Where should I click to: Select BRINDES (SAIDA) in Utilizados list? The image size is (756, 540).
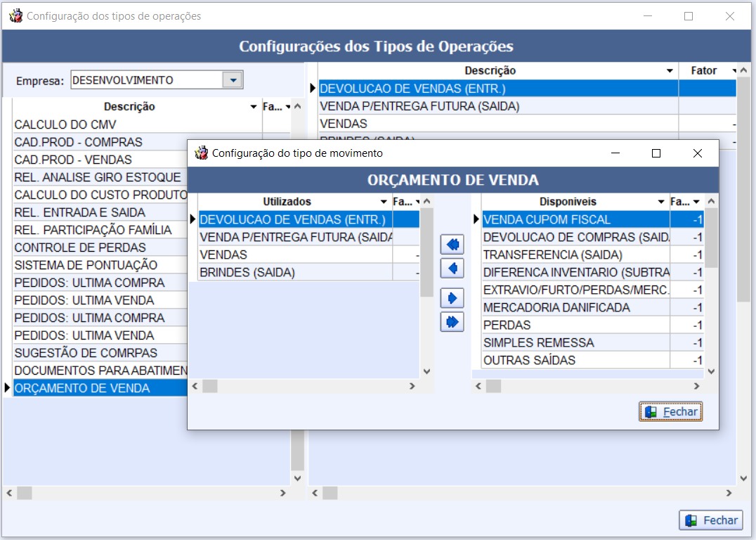[x=247, y=272]
